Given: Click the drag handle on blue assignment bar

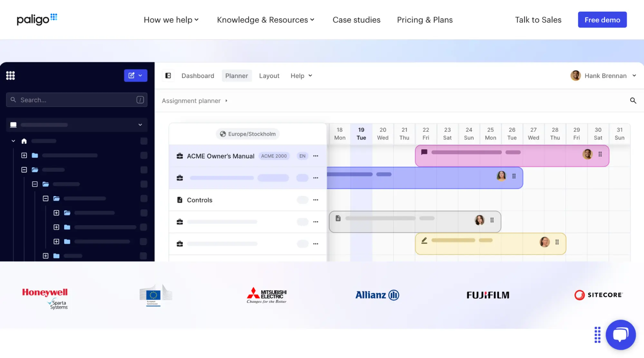Looking at the screenshot, I should 514,176.
